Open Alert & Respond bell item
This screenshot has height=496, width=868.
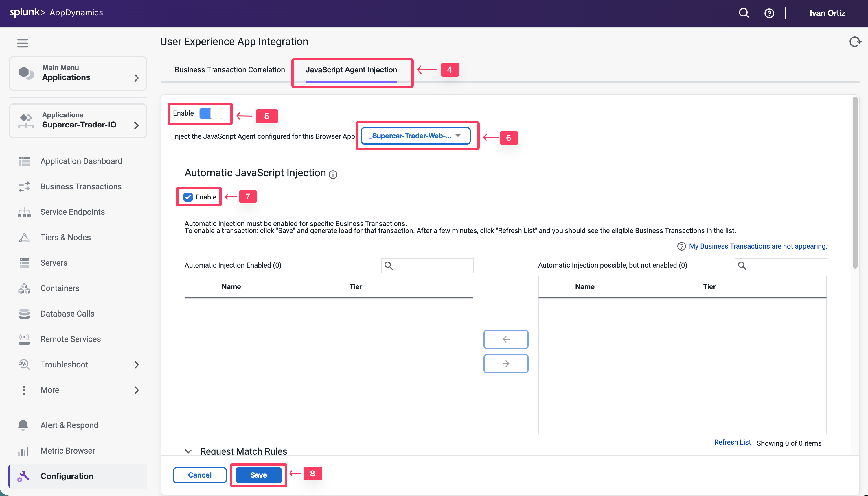[x=69, y=425]
